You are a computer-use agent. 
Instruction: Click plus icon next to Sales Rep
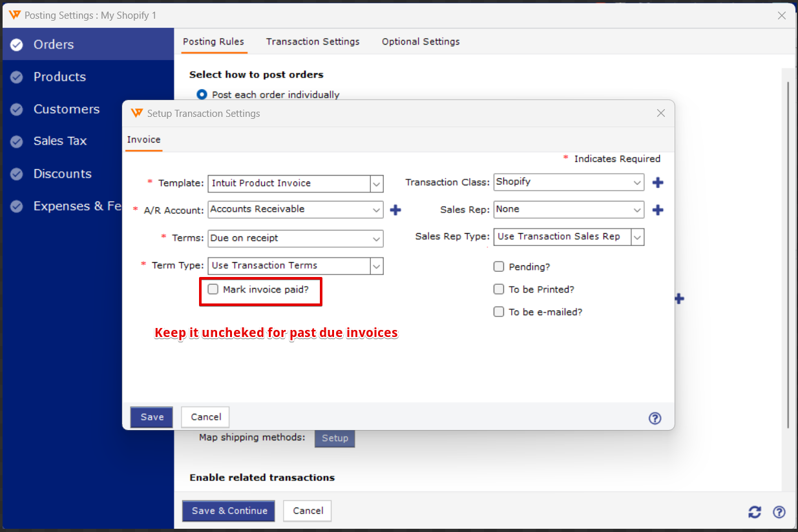tap(658, 210)
